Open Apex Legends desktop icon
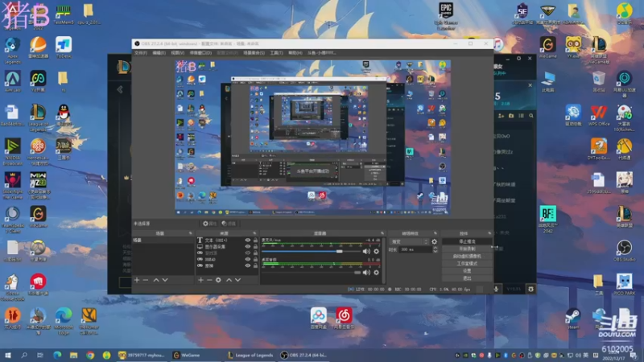Image resolution: width=644 pixels, height=362 pixels. (12, 50)
